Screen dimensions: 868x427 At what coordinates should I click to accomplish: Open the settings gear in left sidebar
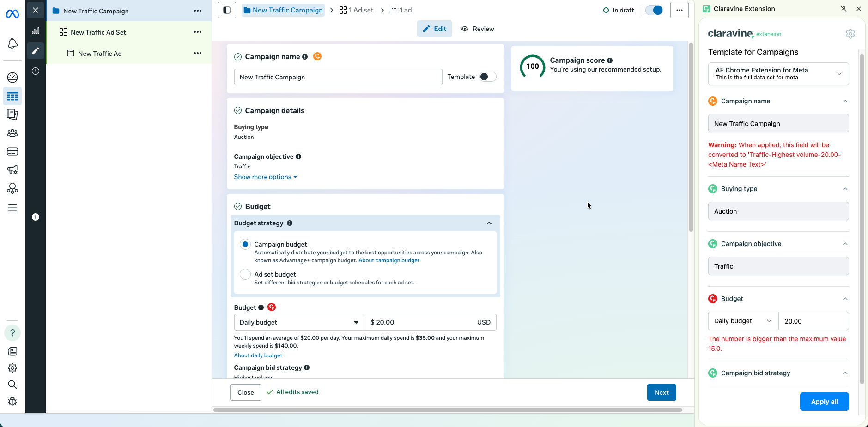coord(12,368)
